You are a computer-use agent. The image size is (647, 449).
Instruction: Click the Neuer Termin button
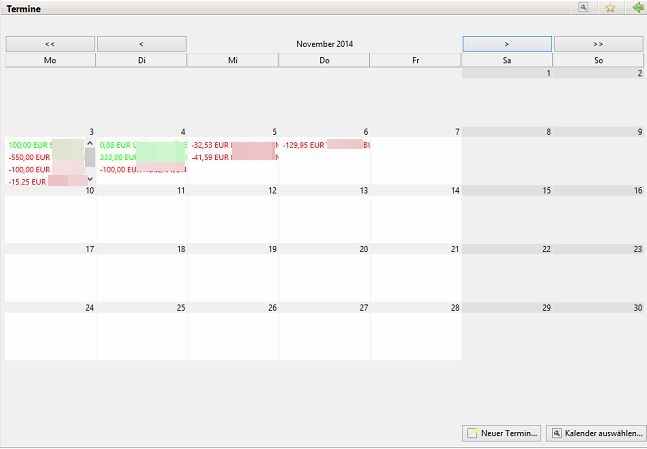pos(502,433)
